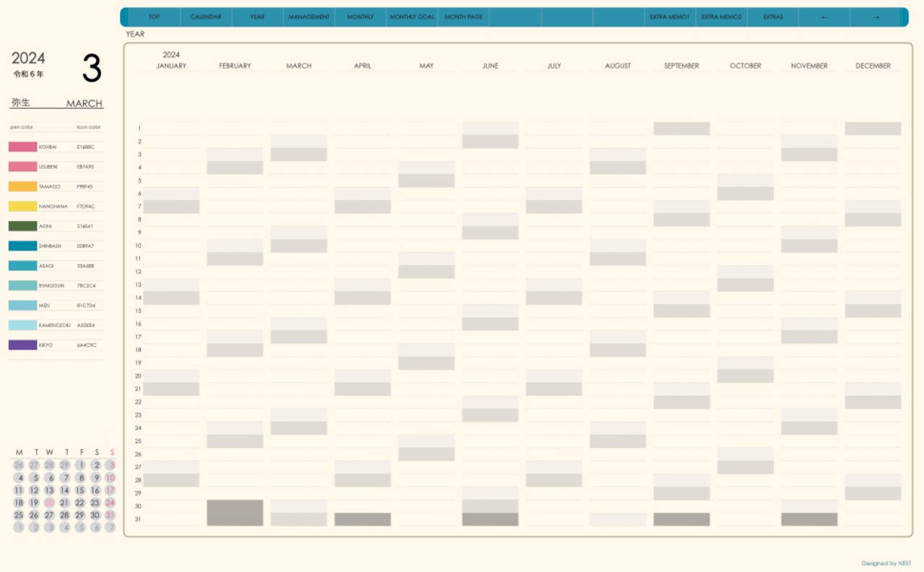
Task: Click the 'icon color' label
Action: coord(89,127)
